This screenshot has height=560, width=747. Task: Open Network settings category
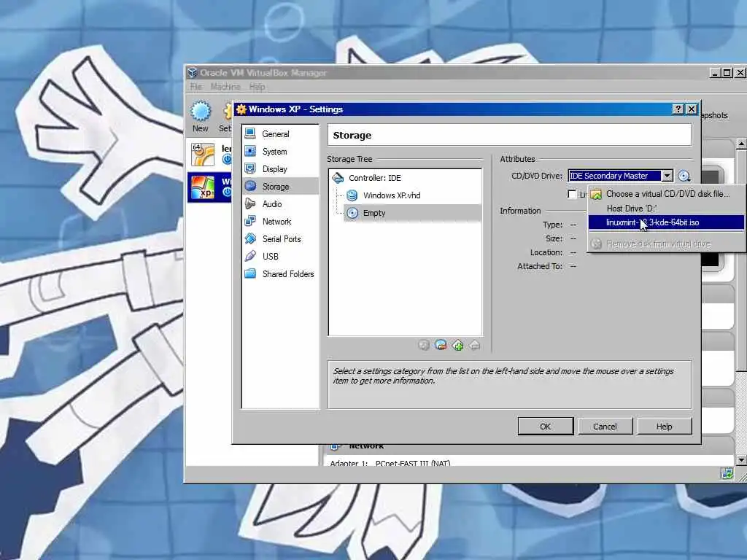[280, 222]
